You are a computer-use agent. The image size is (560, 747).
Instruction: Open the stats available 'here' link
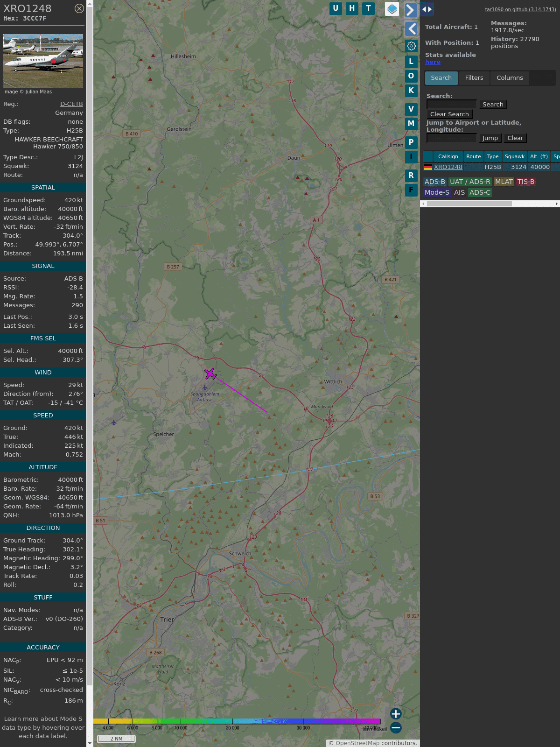click(x=433, y=62)
